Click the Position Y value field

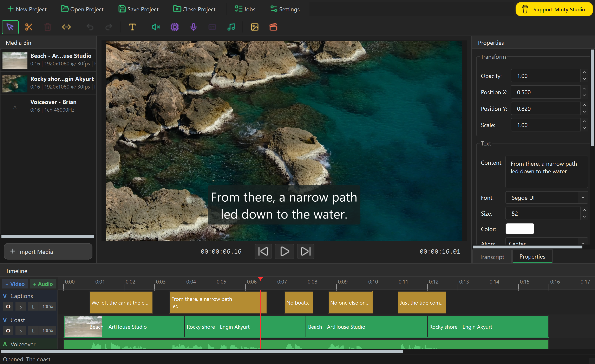[545, 109]
